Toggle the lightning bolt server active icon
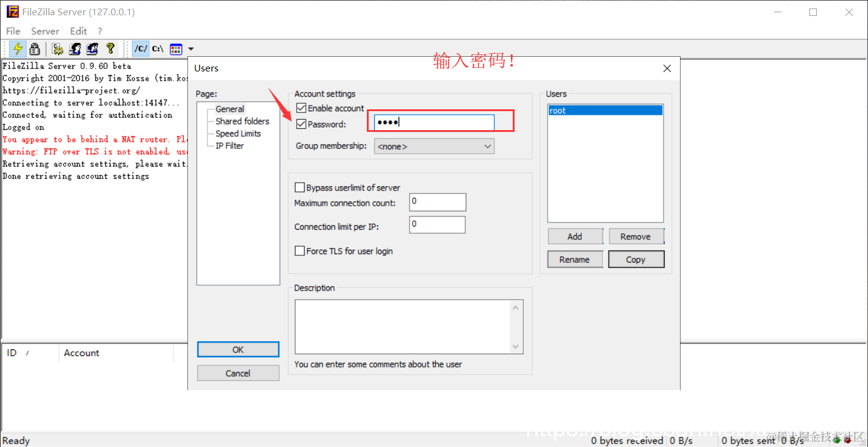 point(18,49)
